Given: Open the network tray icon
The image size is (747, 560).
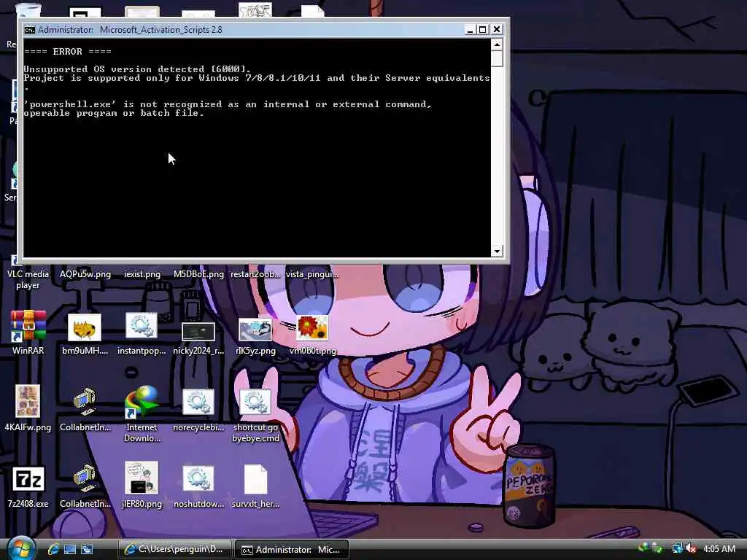Looking at the screenshot, I should [x=677, y=549].
